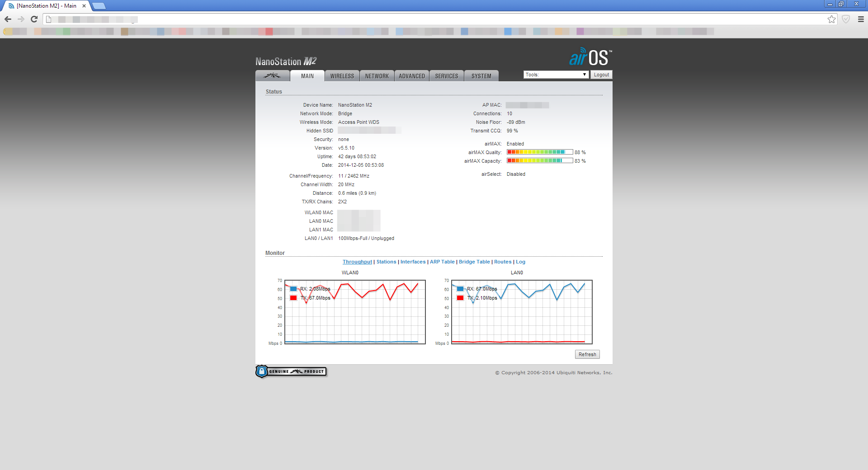Click the WLAN0 throughput graph

(x=355, y=312)
